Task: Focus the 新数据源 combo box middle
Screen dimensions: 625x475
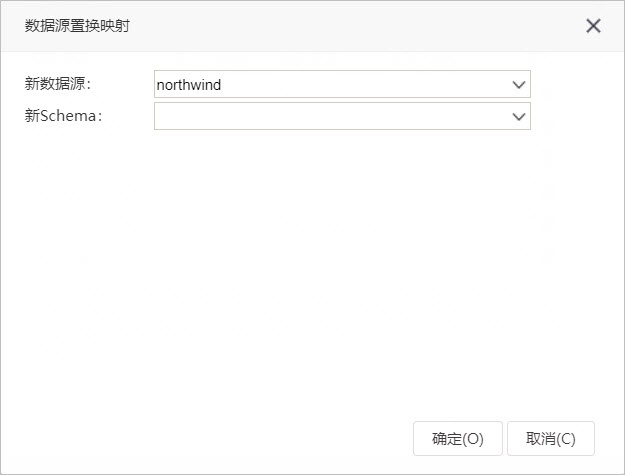Action: (x=342, y=84)
